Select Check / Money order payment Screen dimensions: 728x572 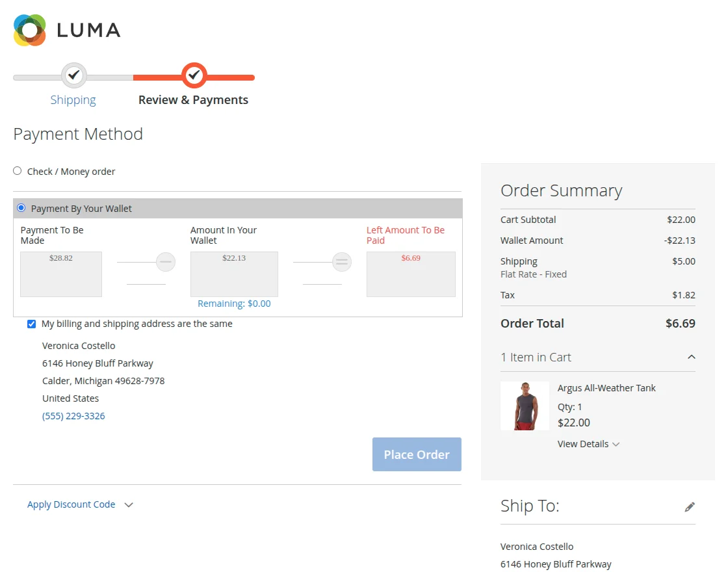18,171
